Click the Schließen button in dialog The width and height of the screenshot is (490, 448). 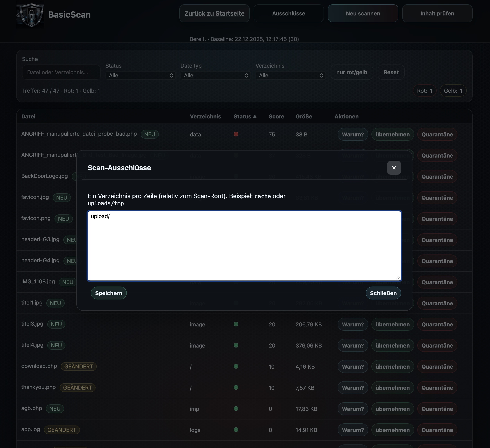coord(383,293)
